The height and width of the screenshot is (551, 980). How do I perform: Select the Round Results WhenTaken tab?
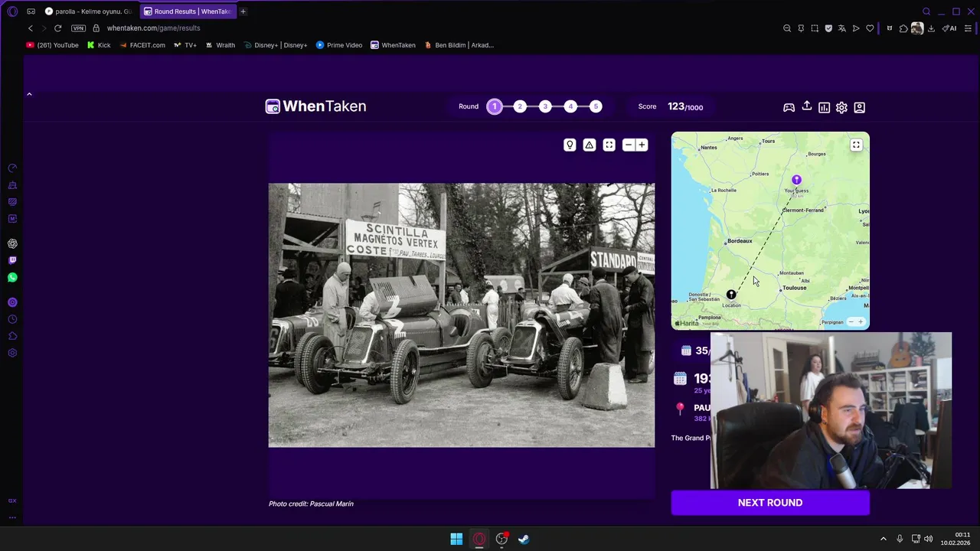188,11
